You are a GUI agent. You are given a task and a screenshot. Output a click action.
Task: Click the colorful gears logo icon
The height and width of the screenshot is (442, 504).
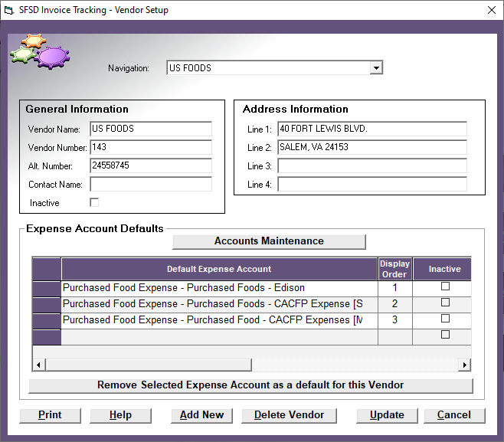click(x=40, y=51)
